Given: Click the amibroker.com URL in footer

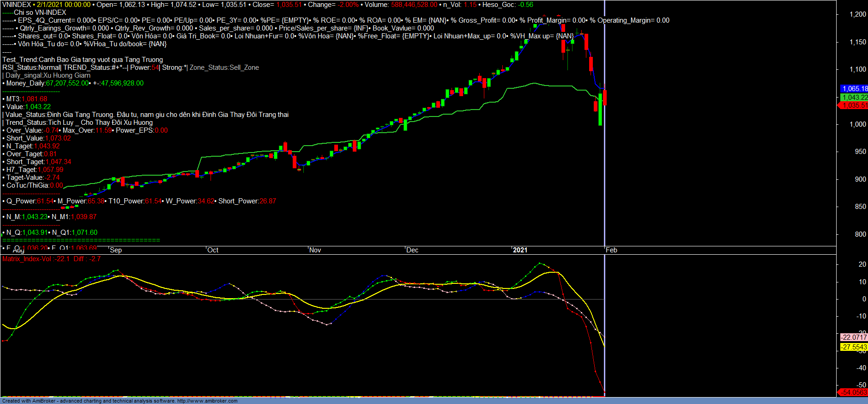Looking at the screenshot, I should pos(207,401).
